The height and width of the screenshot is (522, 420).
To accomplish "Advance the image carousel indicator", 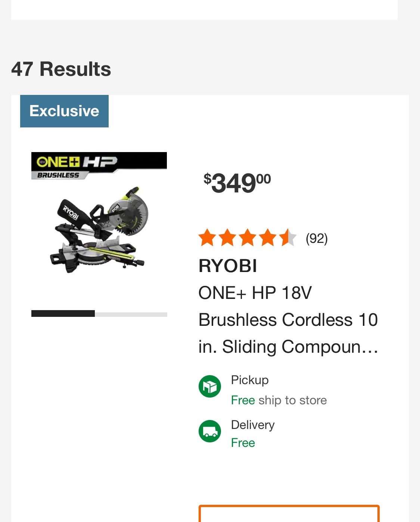I will [131, 313].
